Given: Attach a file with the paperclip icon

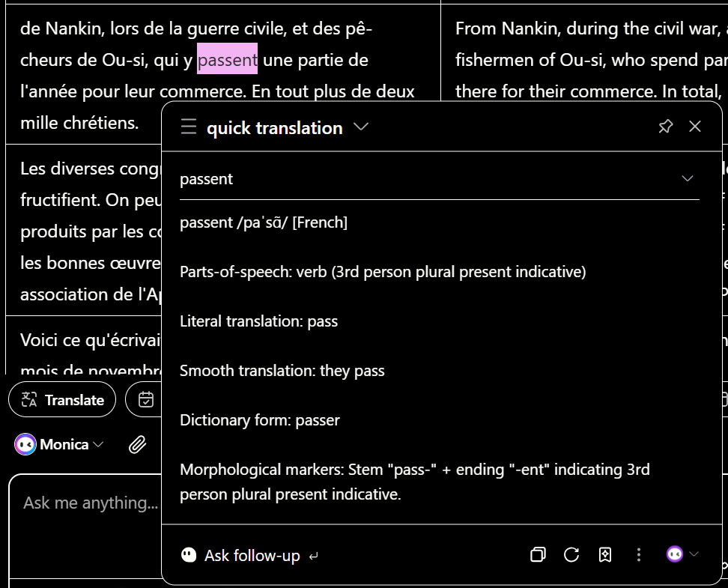Looking at the screenshot, I should [137, 445].
